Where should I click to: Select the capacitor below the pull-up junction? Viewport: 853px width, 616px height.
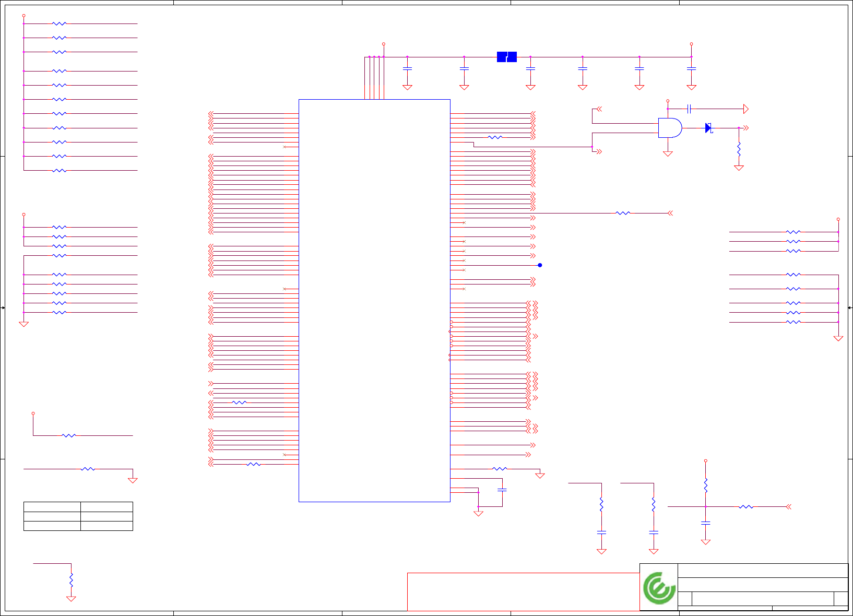706,523
